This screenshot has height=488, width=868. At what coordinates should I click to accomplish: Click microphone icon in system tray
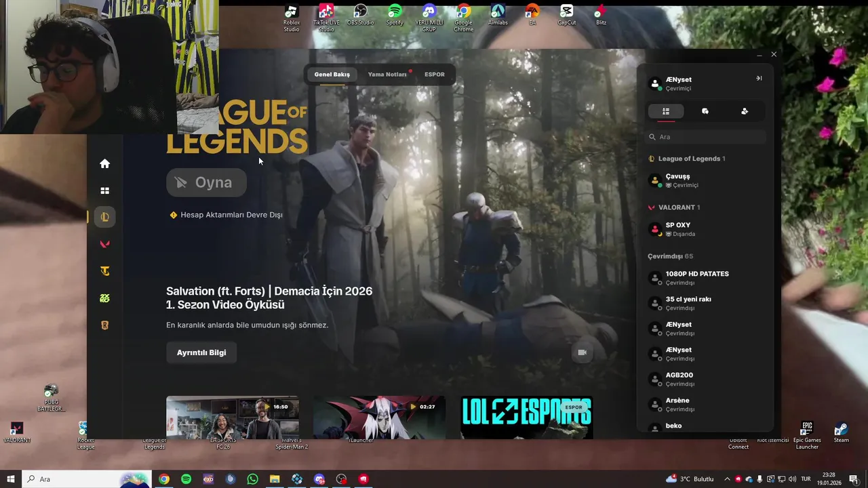pos(760,479)
